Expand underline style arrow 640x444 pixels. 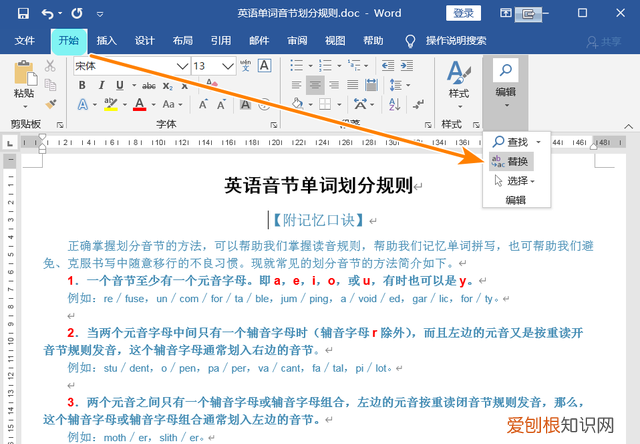tap(133, 85)
